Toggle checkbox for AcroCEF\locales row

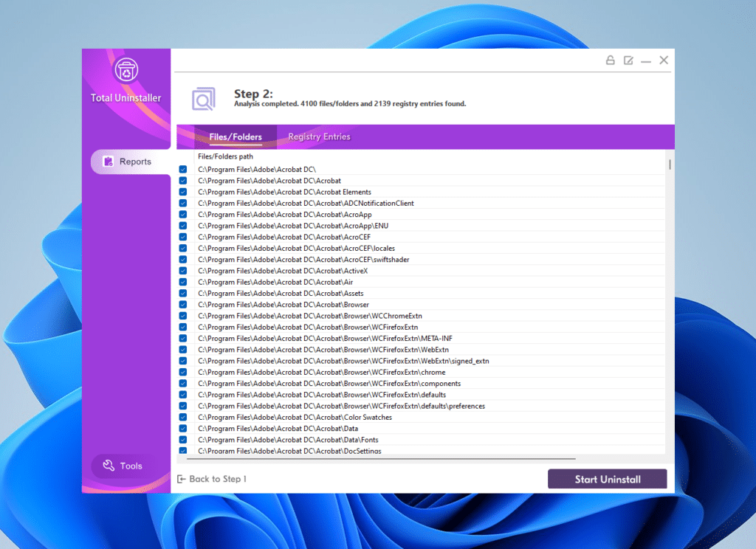coord(183,248)
